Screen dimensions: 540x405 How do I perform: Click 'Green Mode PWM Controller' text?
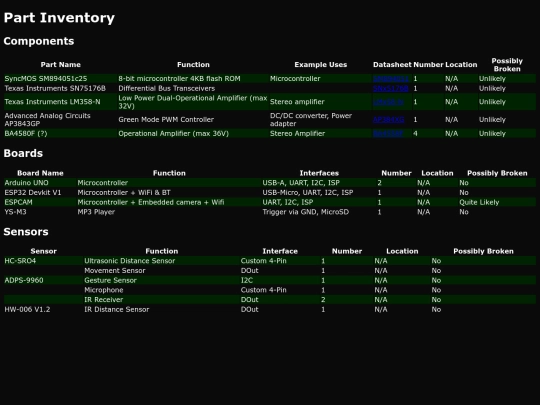pyautogui.click(x=166, y=120)
